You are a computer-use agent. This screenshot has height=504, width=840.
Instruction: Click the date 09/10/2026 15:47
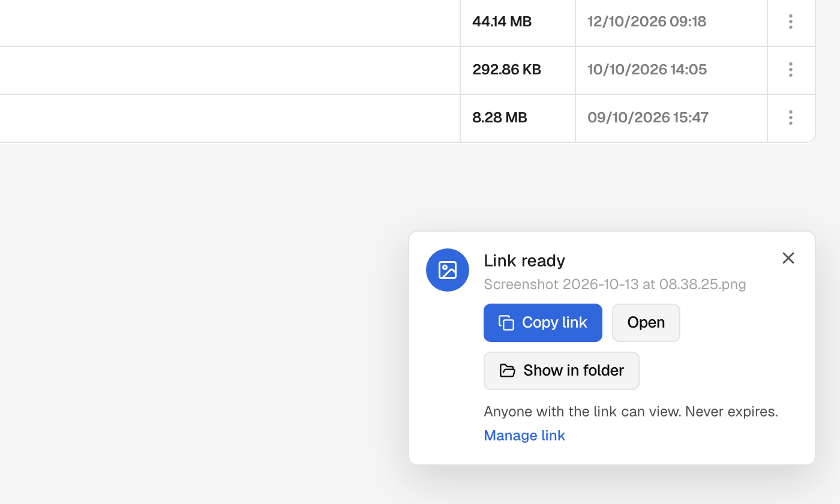648,118
